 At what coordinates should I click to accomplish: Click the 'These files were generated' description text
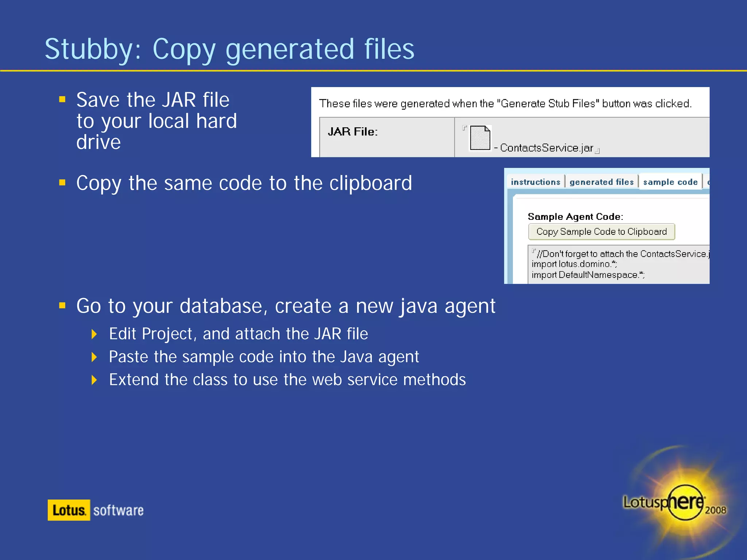pyautogui.click(x=505, y=104)
